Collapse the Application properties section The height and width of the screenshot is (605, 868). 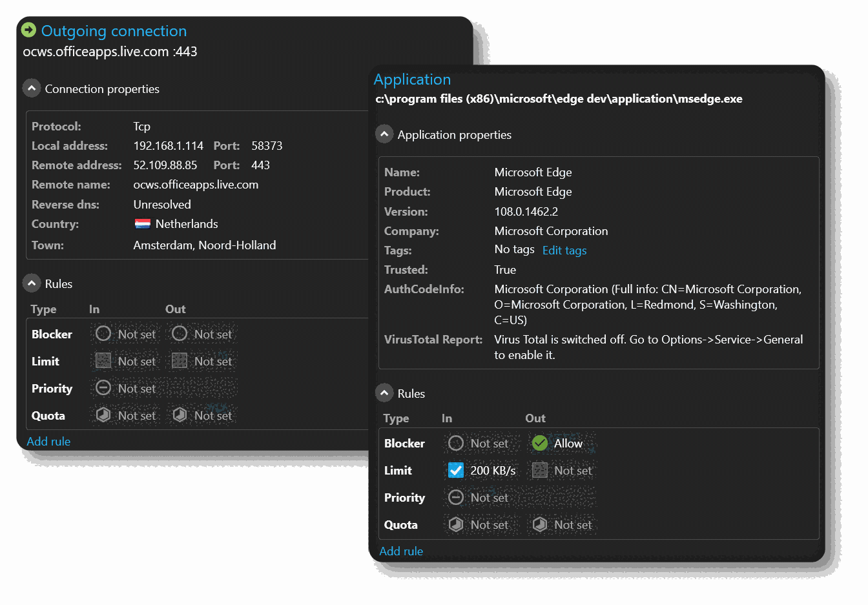coord(384,134)
